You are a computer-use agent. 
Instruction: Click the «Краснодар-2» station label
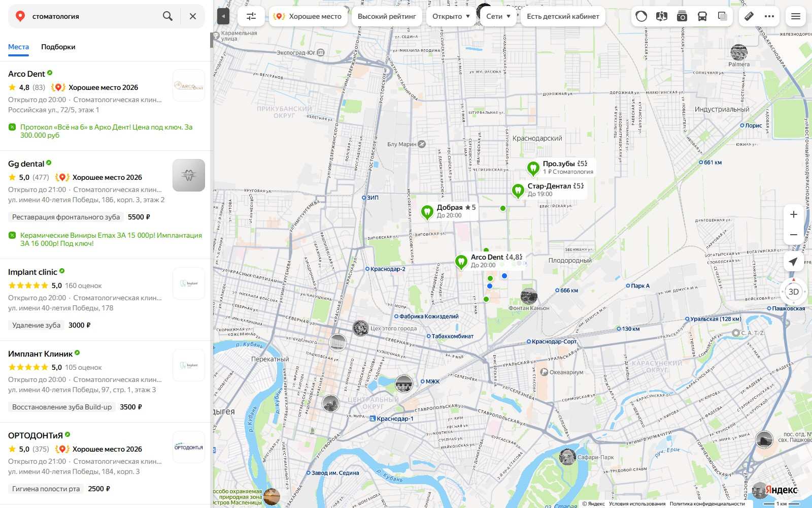point(388,269)
